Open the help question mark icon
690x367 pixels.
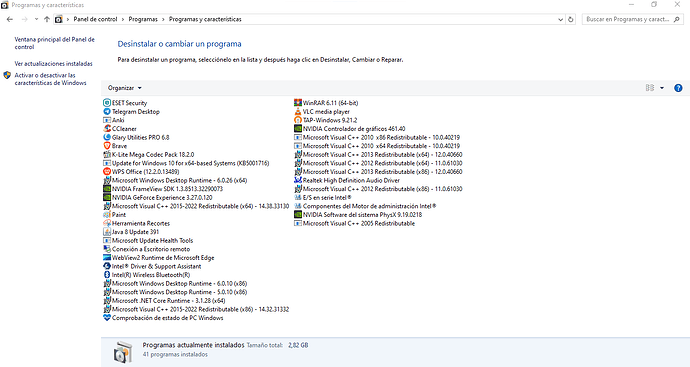tap(678, 88)
